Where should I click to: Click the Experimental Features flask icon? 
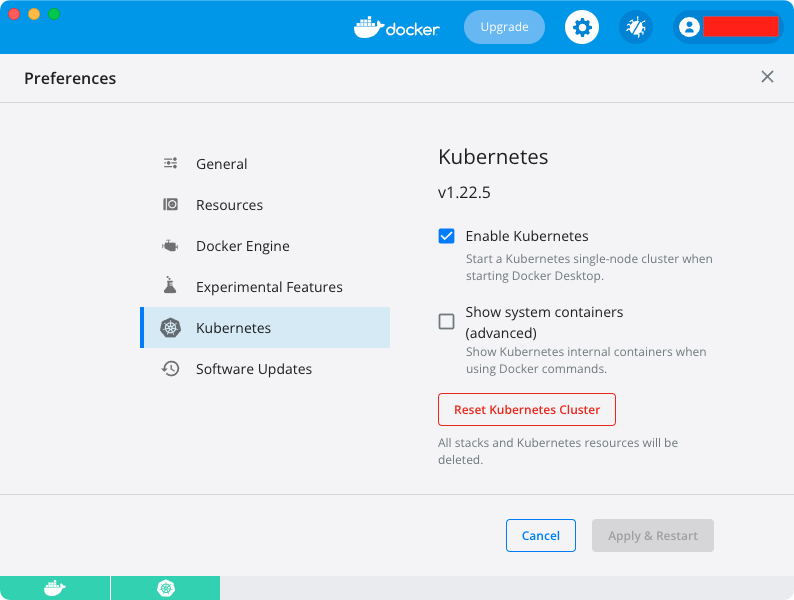(x=171, y=287)
